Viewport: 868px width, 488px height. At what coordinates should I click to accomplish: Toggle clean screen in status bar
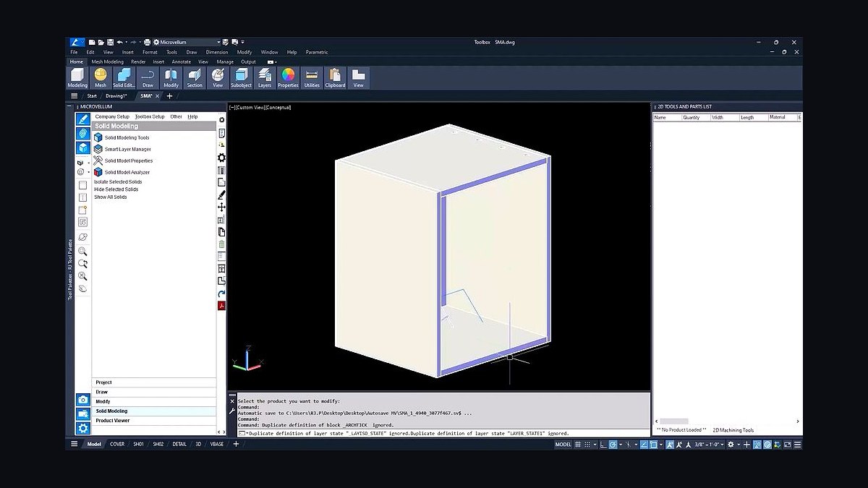coord(787,445)
